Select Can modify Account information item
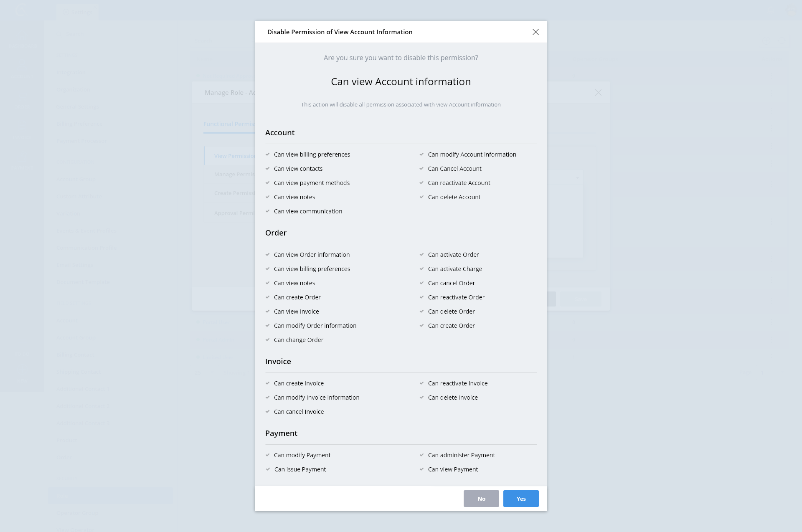This screenshot has height=532, width=802. tap(472, 155)
